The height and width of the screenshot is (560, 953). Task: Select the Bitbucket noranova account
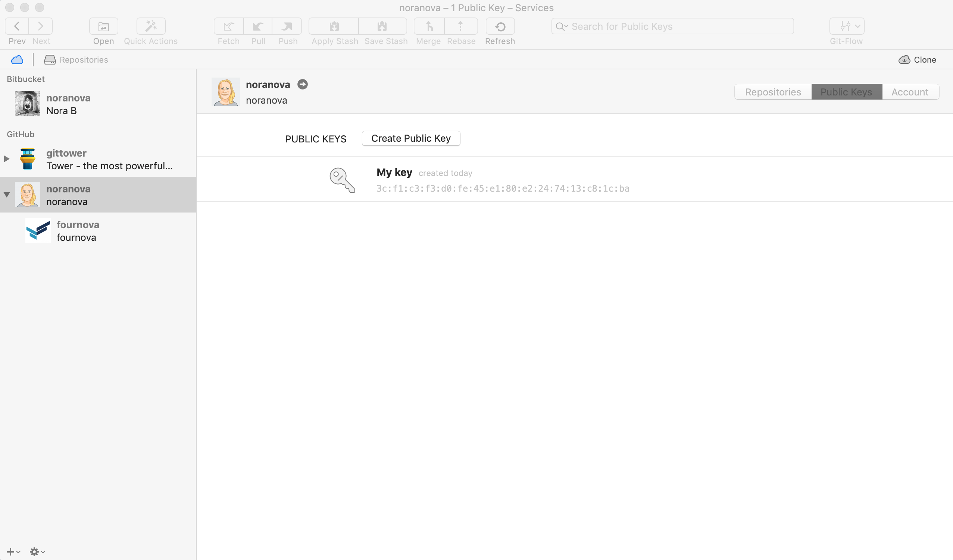[68, 104]
